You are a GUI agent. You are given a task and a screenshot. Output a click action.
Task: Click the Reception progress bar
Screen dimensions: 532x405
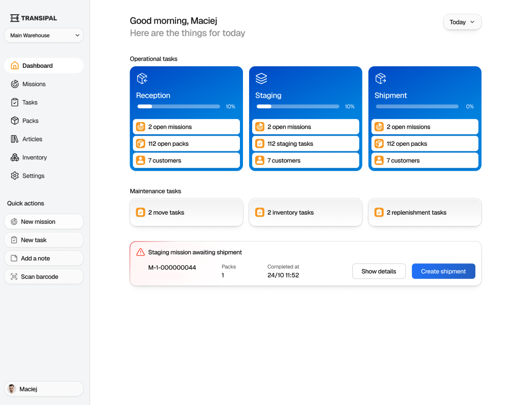tap(178, 106)
